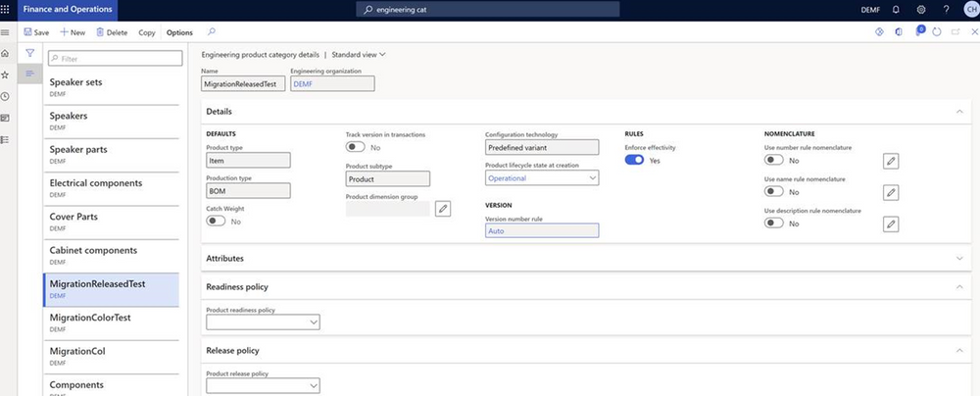
Task: Open the settings gear icon
Action: coord(921,10)
